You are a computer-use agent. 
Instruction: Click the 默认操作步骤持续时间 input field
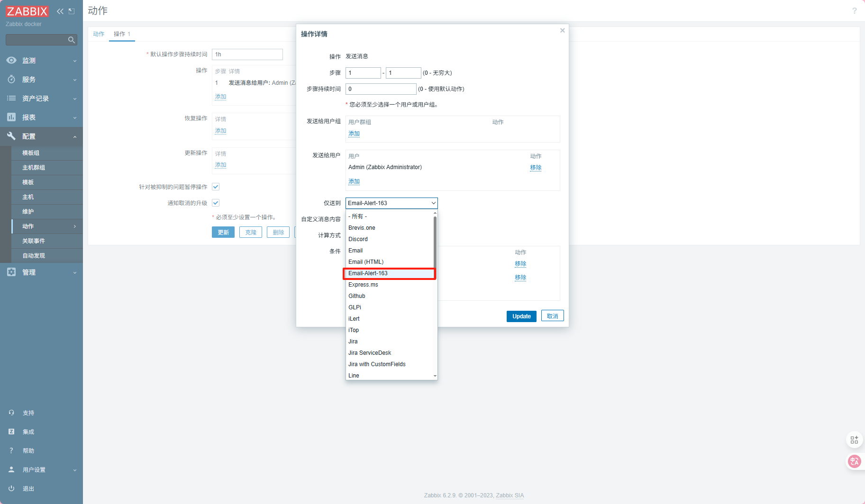247,54
